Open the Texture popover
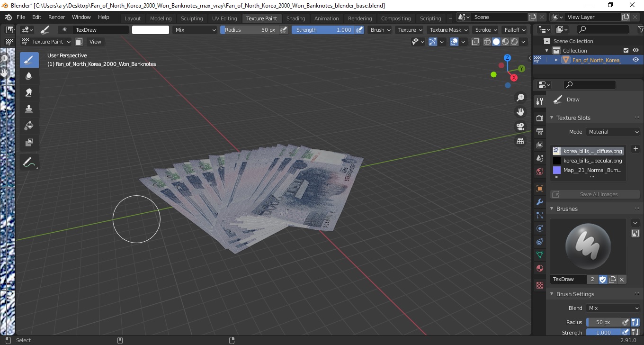The width and height of the screenshot is (644, 345). [x=410, y=30]
